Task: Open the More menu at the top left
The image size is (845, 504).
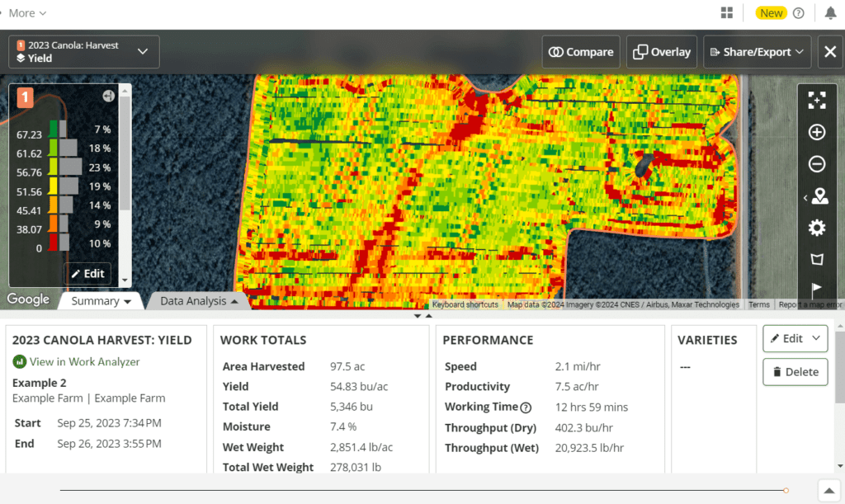Action: [x=26, y=12]
